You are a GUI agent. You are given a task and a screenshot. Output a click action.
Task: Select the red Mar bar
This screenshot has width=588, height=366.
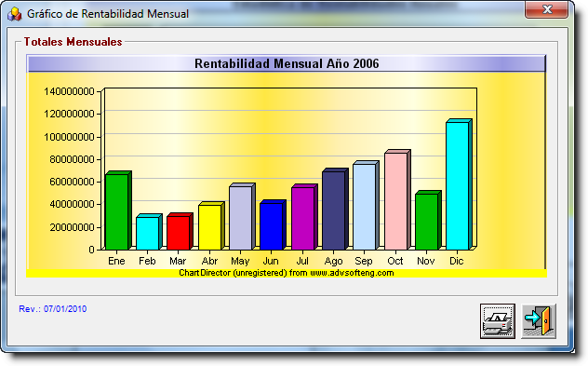(178, 233)
